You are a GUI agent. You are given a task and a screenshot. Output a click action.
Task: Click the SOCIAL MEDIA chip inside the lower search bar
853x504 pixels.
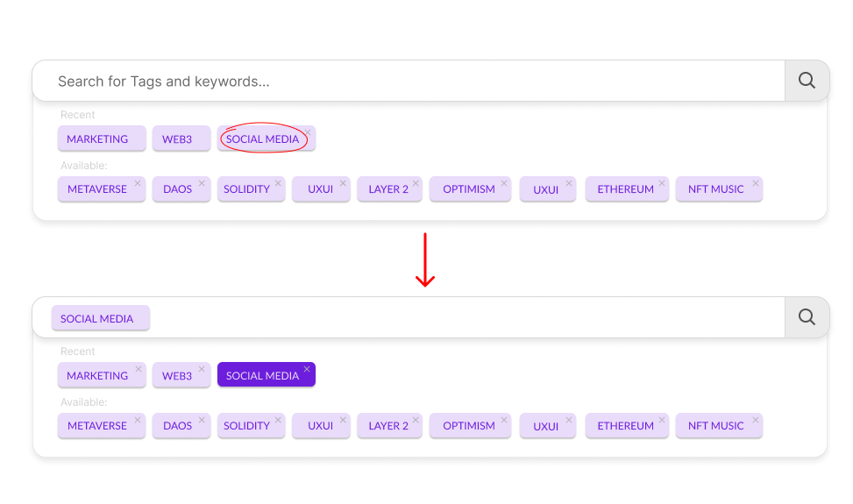97,319
